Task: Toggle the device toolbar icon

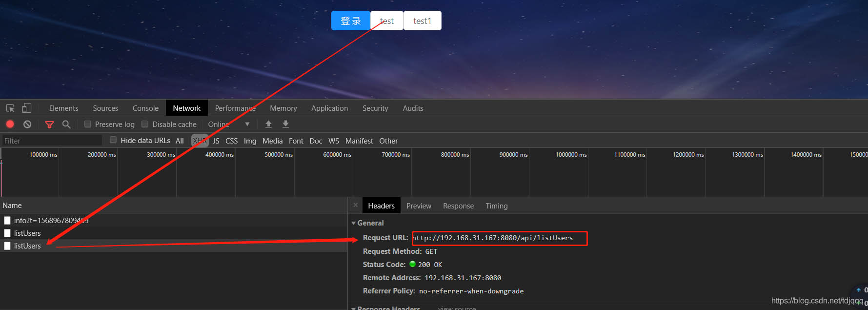Action: tap(27, 108)
